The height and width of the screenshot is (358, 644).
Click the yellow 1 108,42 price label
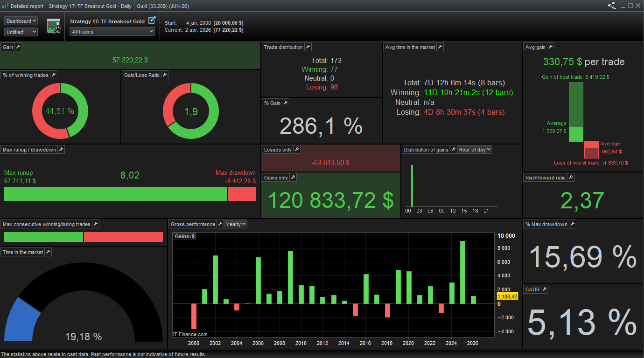point(507,296)
